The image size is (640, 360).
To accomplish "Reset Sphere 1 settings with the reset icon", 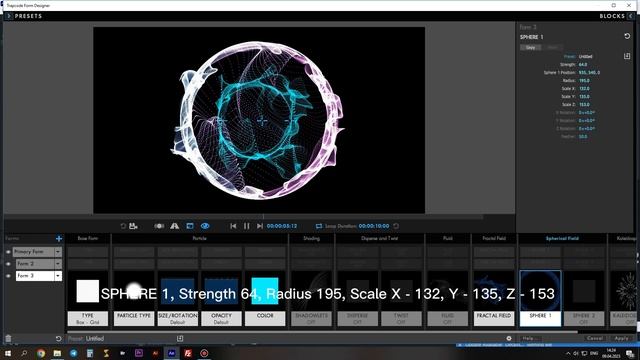I will (627, 36).
